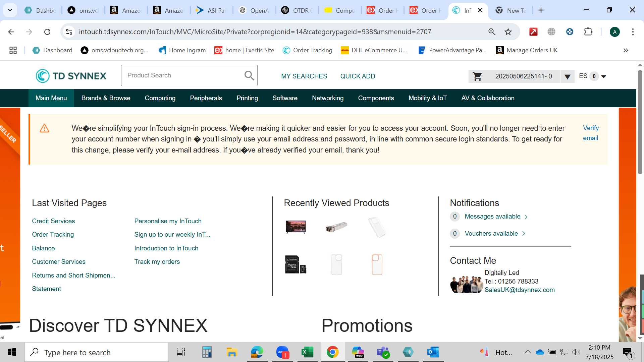Open the Statement link
Screen dimensions: 644x362
click(x=46, y=289)
